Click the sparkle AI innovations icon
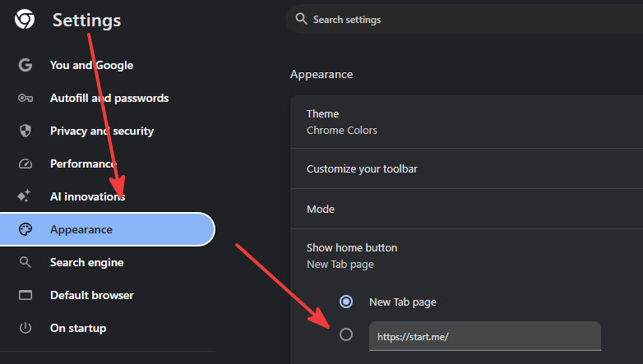The image size is (643, 364). click(x=24, y=196)
